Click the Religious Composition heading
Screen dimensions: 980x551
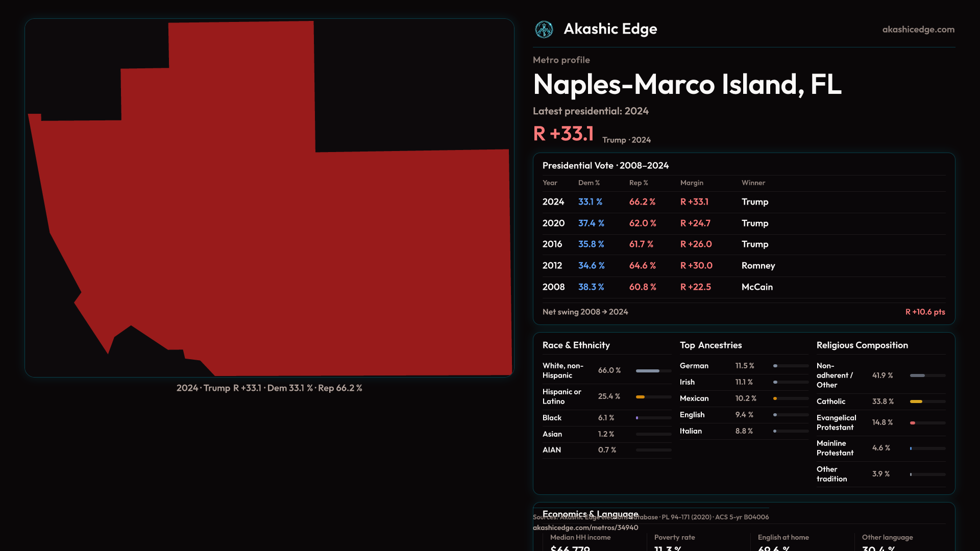(862, 345)
